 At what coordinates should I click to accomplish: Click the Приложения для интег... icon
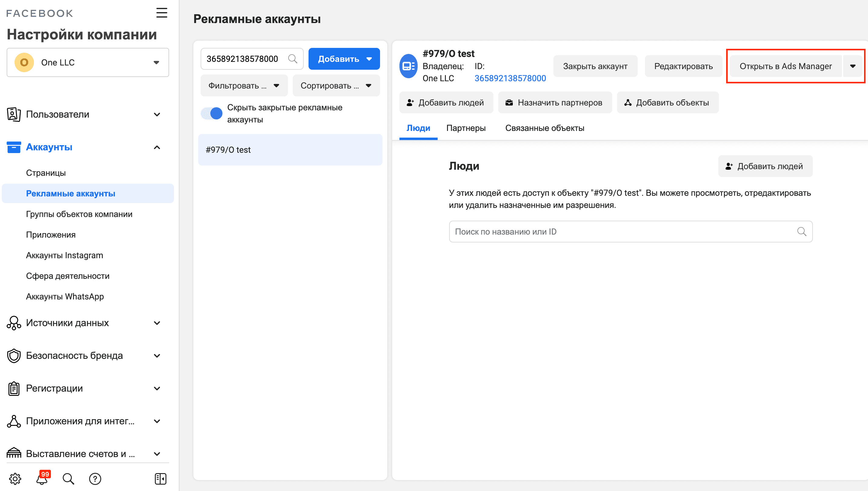click(14, 421)
